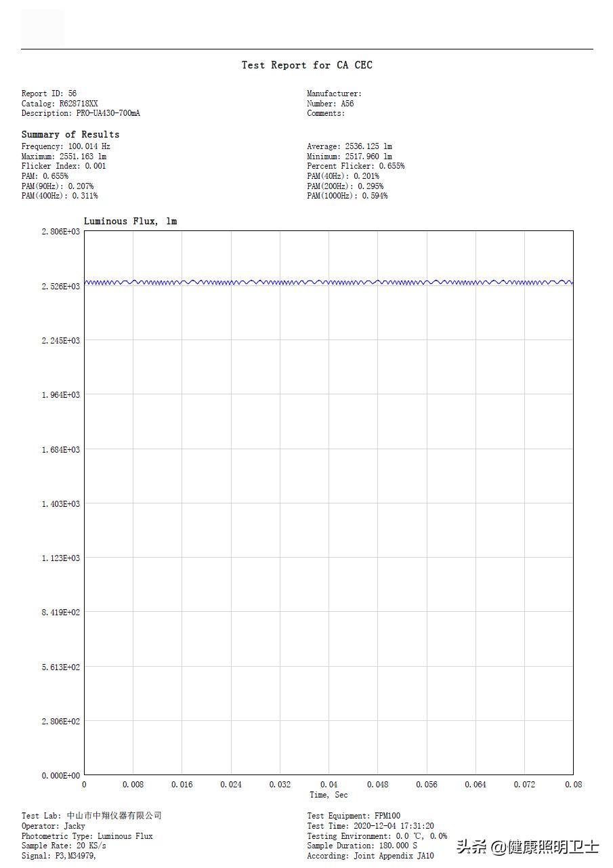Click the x-axis tick label 0.072
This screenshot has height=868, width=613.
coord(524,785)
